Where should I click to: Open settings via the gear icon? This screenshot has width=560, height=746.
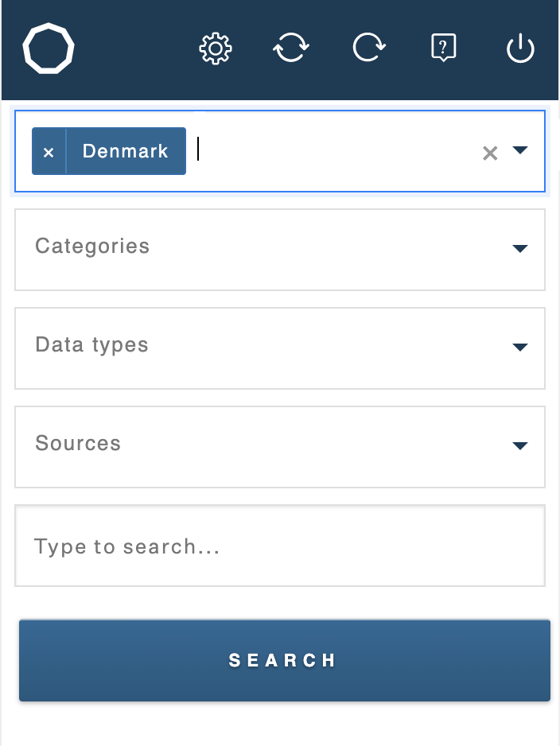click(216, 49)
